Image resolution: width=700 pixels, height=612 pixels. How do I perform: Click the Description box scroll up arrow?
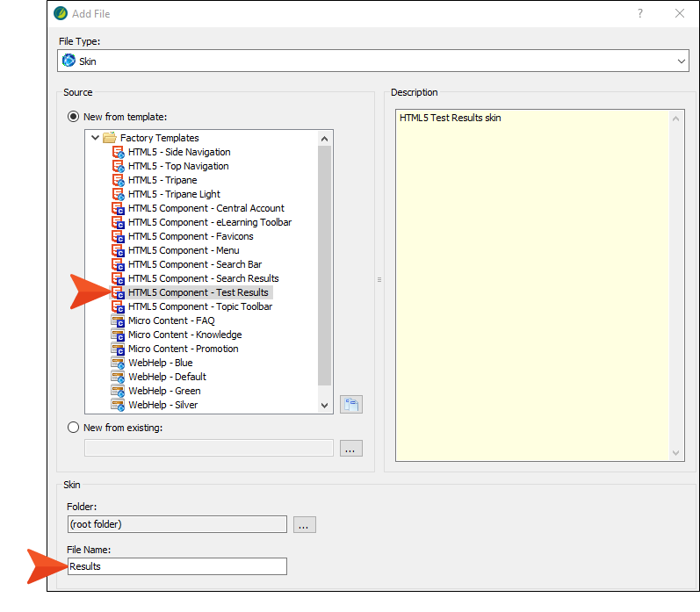pos(676,119)
